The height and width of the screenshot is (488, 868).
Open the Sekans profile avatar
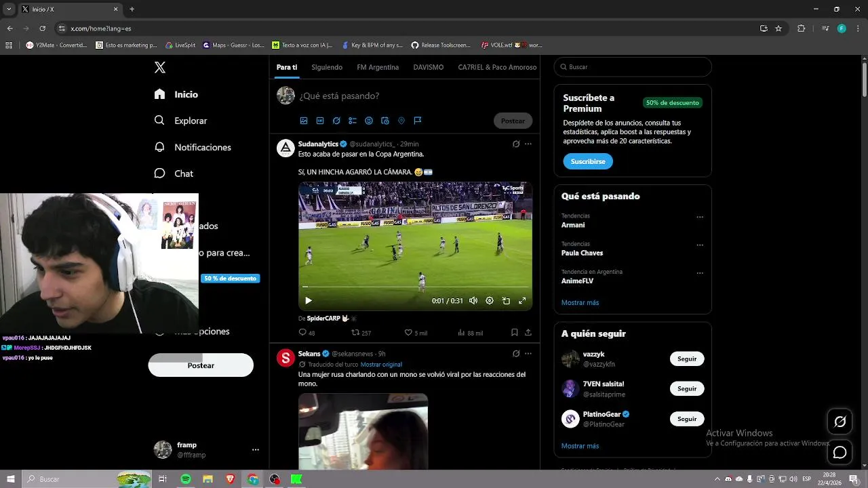point(285,357)
